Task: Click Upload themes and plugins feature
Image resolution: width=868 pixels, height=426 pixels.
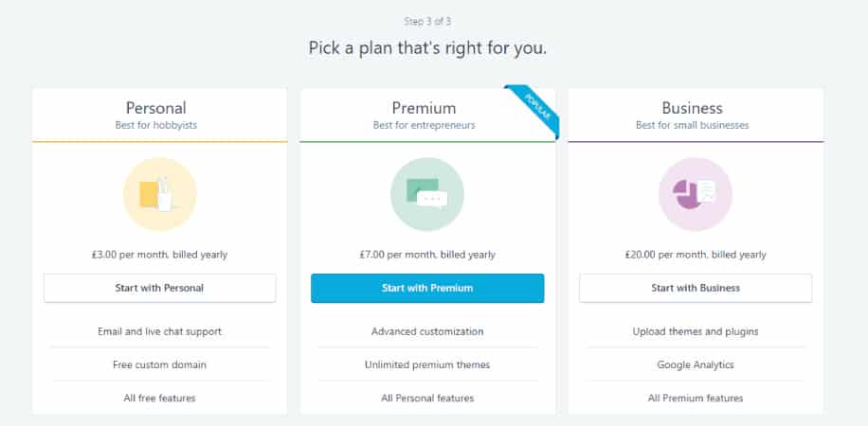Action: (696, 331)
